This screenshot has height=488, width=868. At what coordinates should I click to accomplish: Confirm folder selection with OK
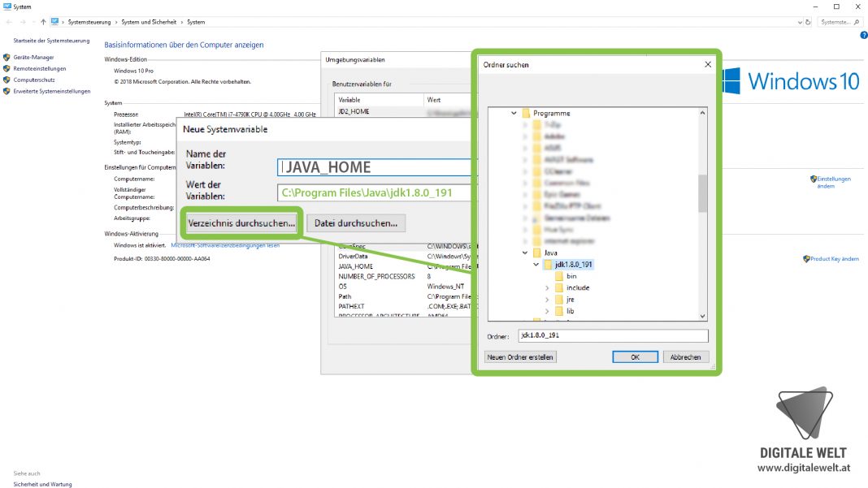click(636, 357)
